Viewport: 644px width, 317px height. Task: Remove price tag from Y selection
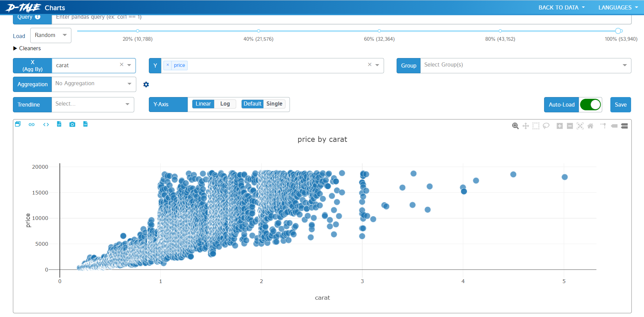(168, 65)
